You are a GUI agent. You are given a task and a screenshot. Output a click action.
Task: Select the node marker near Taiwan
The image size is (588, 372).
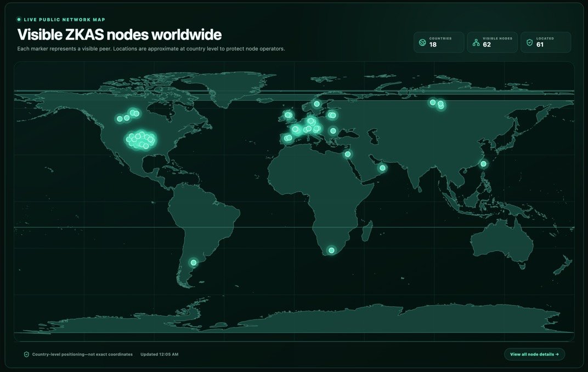click(x=483, y=164)
